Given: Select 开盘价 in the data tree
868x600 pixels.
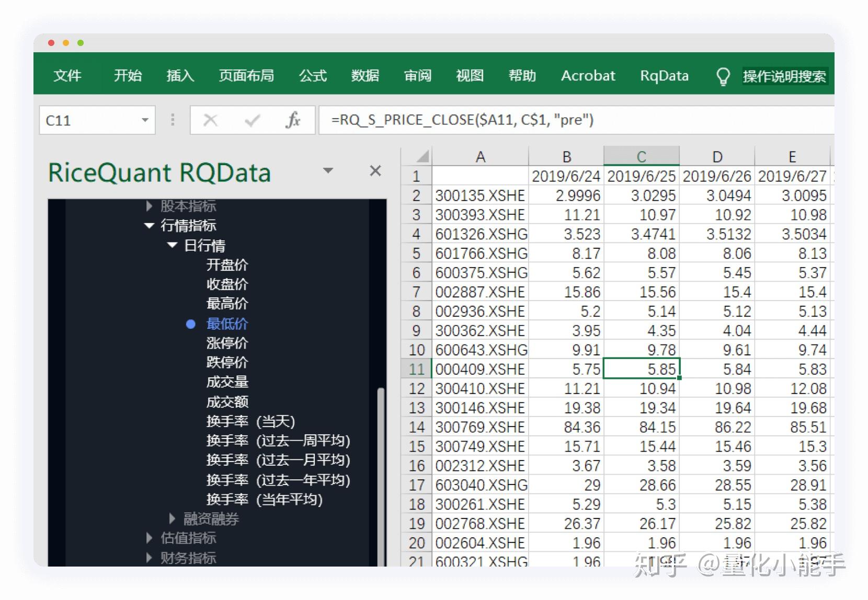Looking at the screenshot, I should tap(227, 265).
